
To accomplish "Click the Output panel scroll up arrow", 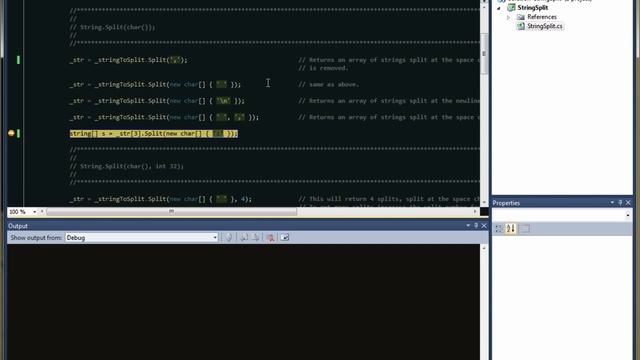I will point(484,248).
